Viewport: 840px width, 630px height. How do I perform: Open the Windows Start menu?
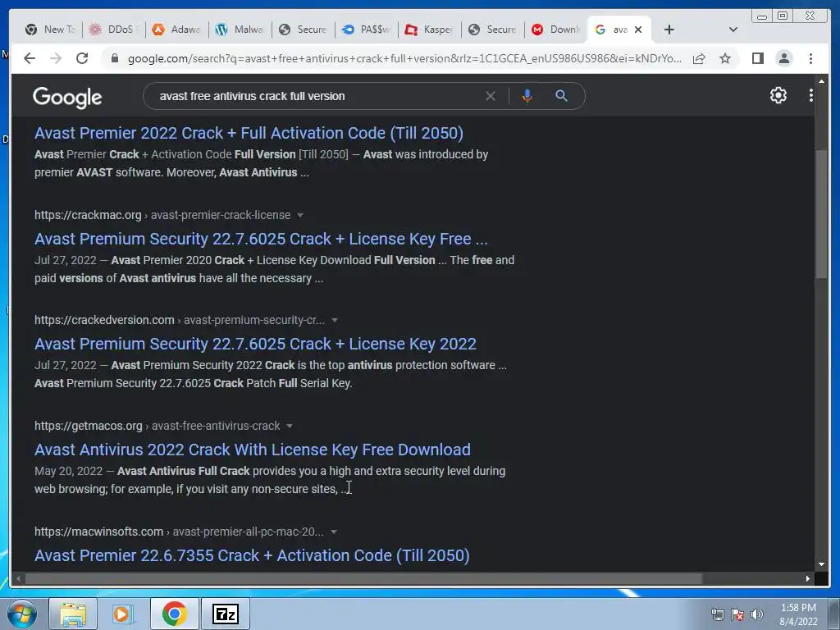[22, 614]
